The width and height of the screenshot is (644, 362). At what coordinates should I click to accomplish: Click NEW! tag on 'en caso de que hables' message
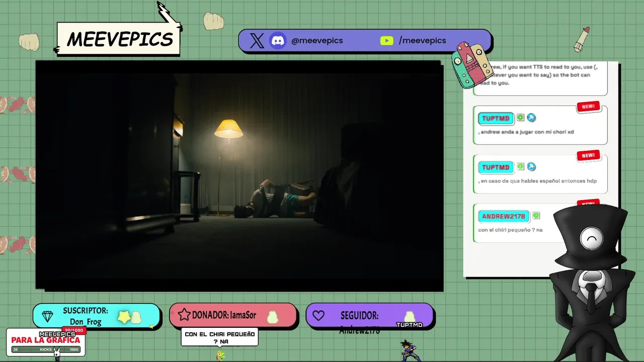tap(588, 156)
